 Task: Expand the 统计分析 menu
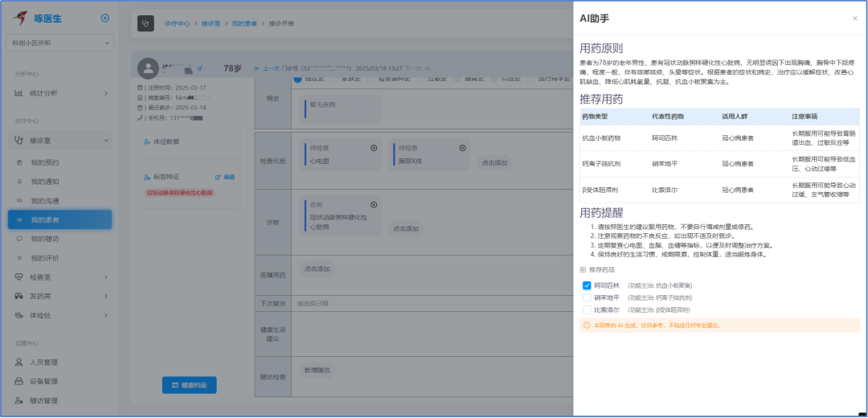(x=60, y=93)
